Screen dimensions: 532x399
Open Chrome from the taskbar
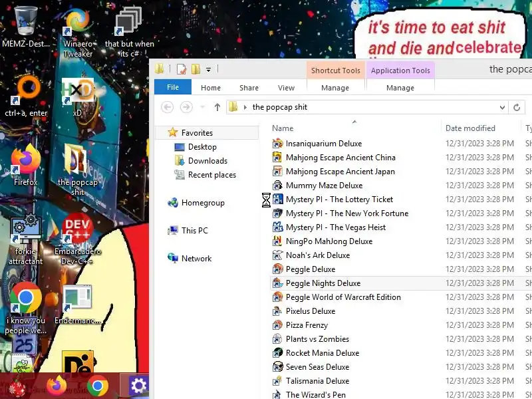[98, 386]
